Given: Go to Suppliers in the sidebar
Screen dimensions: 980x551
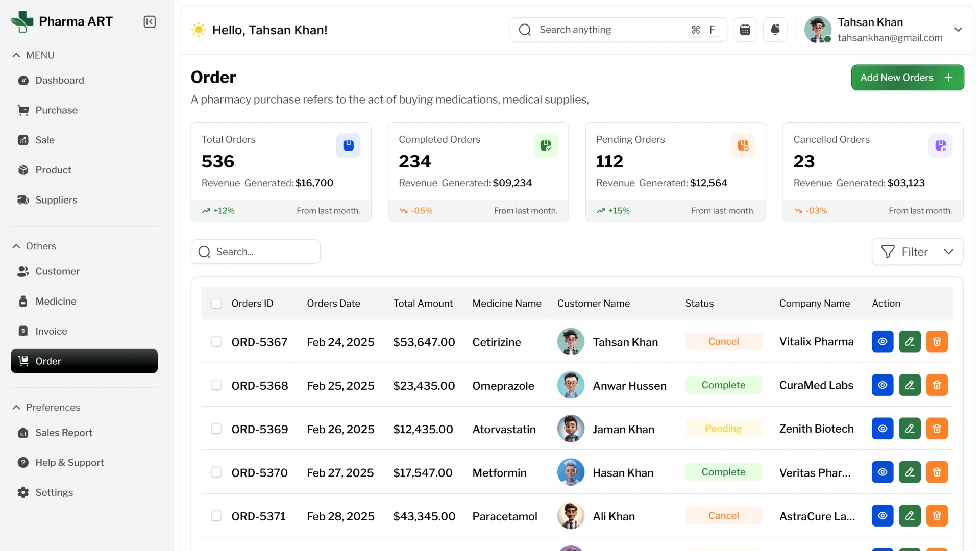Looking at the screenshot, I should pos(56,200).
